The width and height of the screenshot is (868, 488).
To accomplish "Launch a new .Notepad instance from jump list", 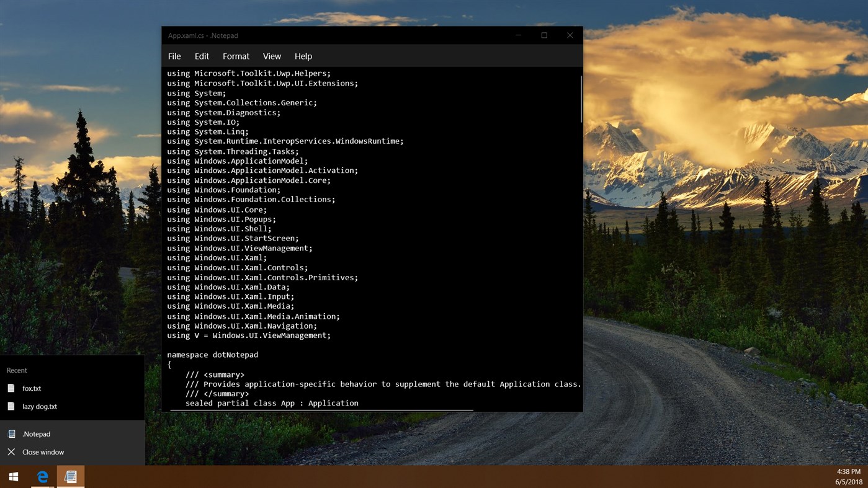I will (37, 433).
